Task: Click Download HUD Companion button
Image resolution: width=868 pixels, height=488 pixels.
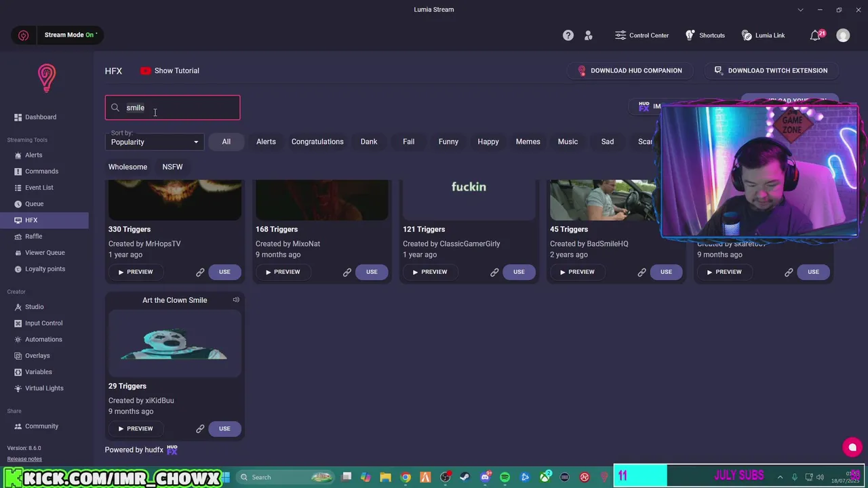Action: (629, 70)
